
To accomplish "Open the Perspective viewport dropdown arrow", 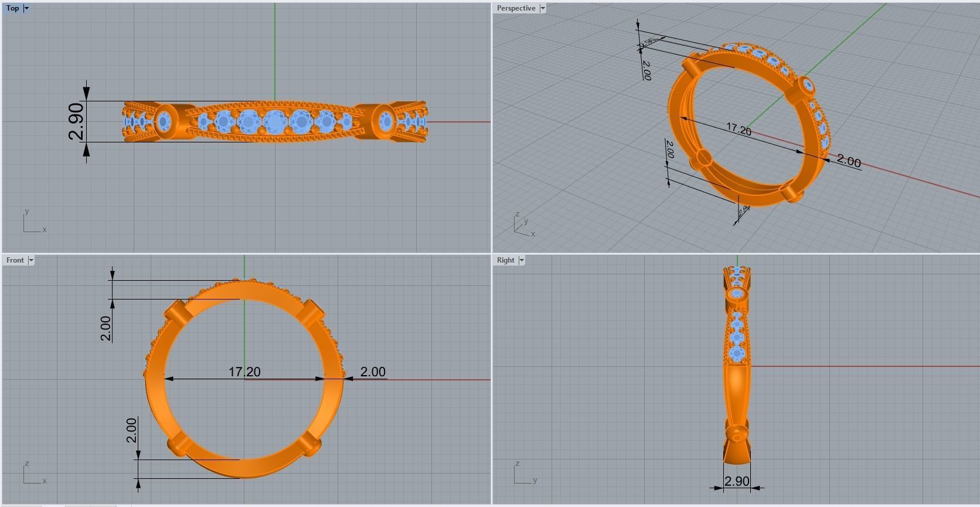I will point(543,8).
